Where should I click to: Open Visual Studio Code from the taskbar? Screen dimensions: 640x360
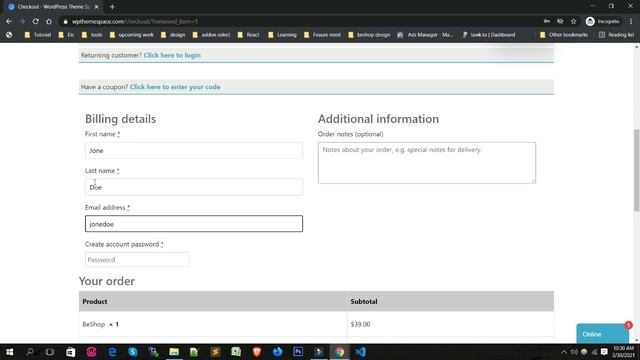click(x=360, y=352)
